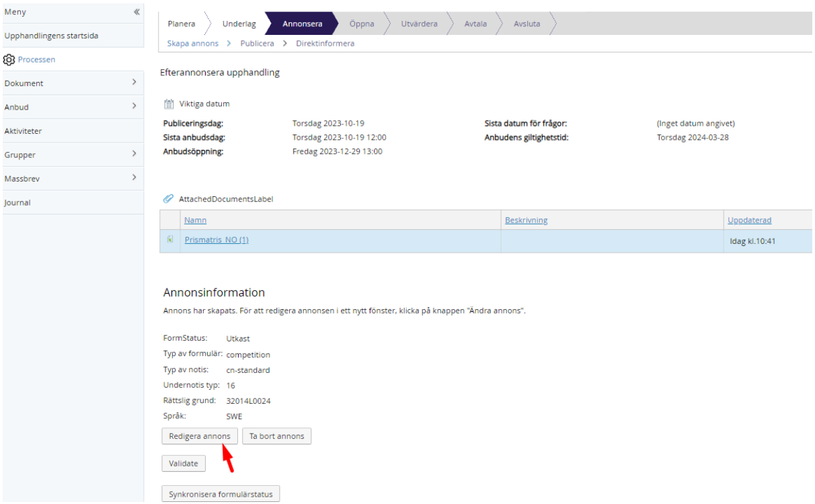Screen dimensions: 815x504
Task: Sort documents by Beskrivning column
Action: pos(527,220)
